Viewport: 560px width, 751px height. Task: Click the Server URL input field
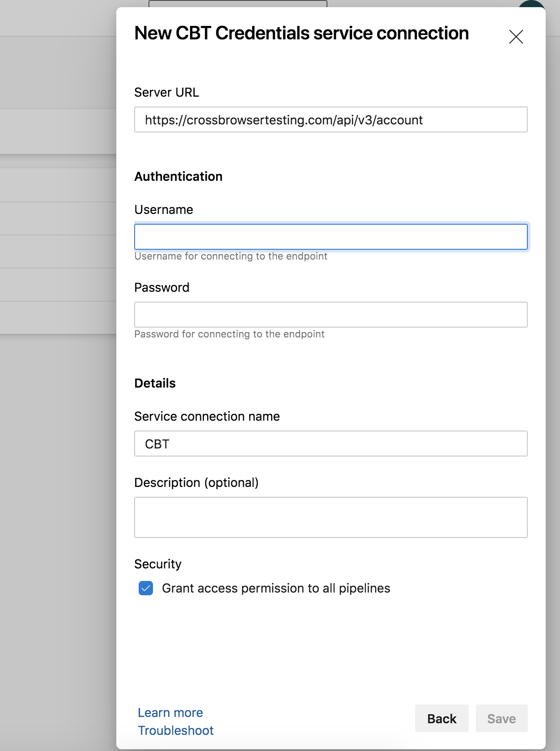tap(331, 119)
